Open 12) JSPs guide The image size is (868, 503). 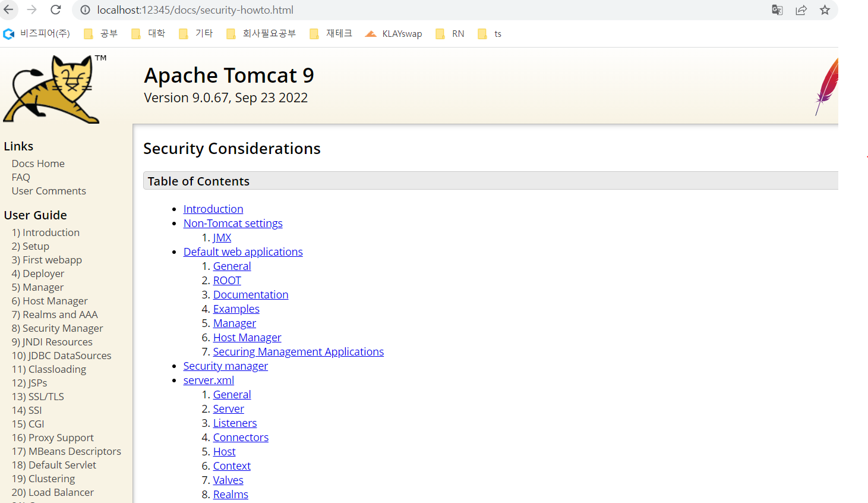pyautogui.click(x=30, y=383)
